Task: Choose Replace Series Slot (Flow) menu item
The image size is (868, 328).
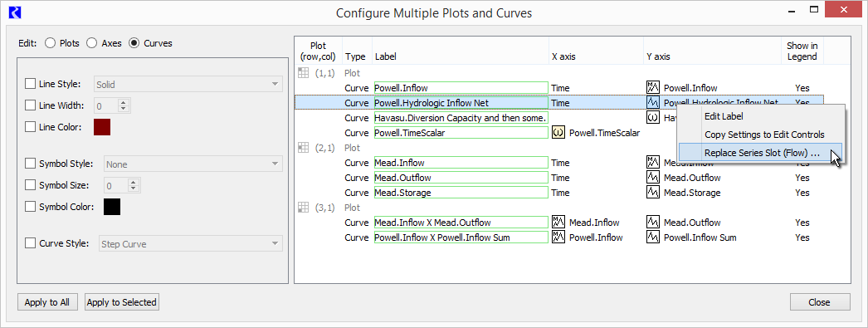Action: [761, 153]
